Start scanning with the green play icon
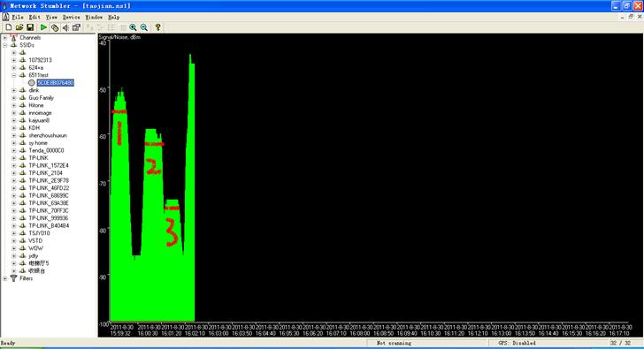Viewport: 644px width, 349px height. 43,27
